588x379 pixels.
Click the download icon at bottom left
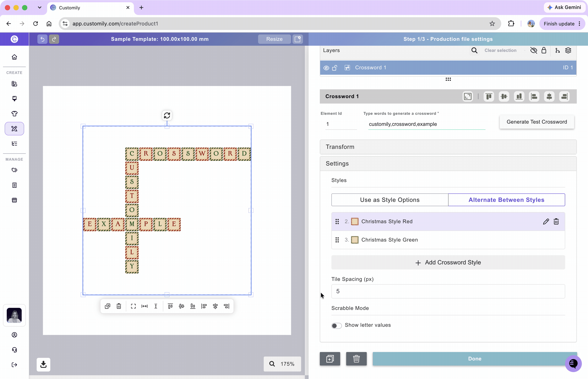[44, 364]
